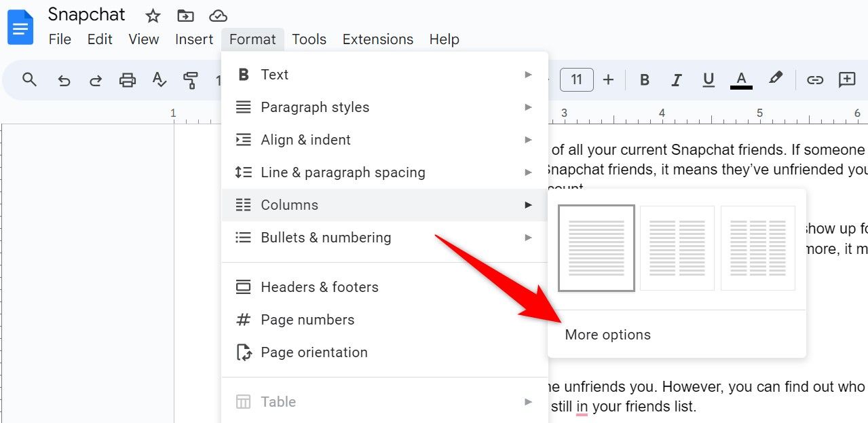868x423 pixels.
Task: Expand Align & indent submenu
Action: pyautogui.click(x=385, y=140)
